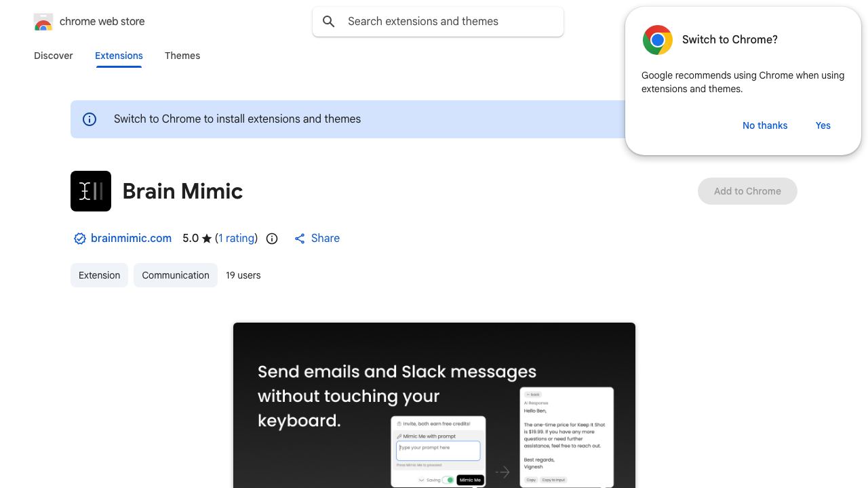Open the 1 rating link
The width and height of the screenshot is (868, 488).
pyautogui.click(x=237, y=239)
